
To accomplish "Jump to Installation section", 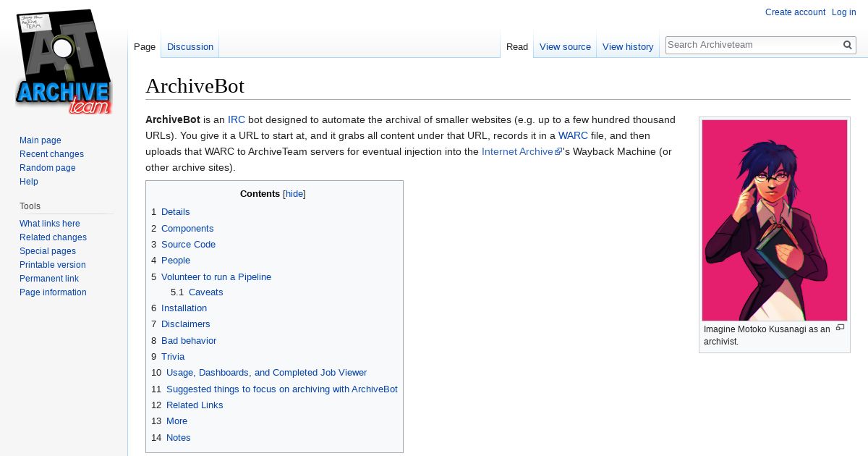I will click(184, 308).
